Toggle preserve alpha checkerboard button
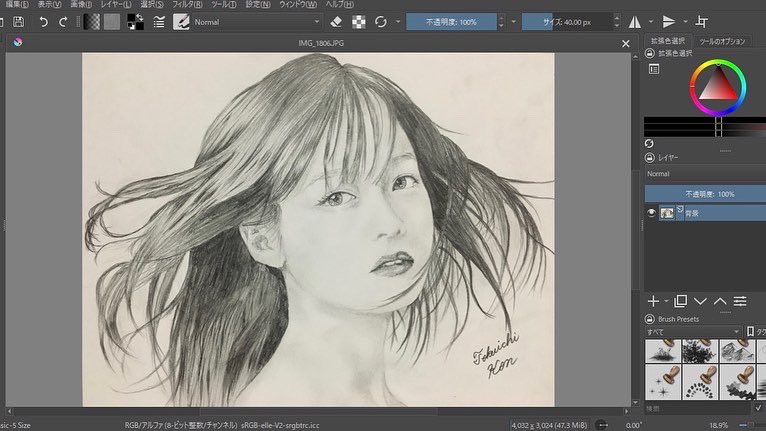The height and width of the screenshot is (431, 766). tap(359, 22)
